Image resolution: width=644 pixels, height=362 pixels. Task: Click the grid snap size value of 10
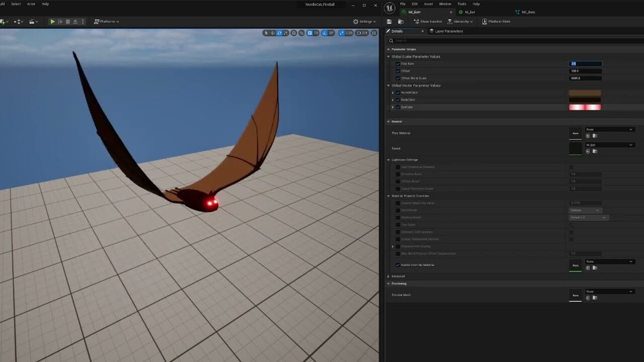[x=316, y=33]
